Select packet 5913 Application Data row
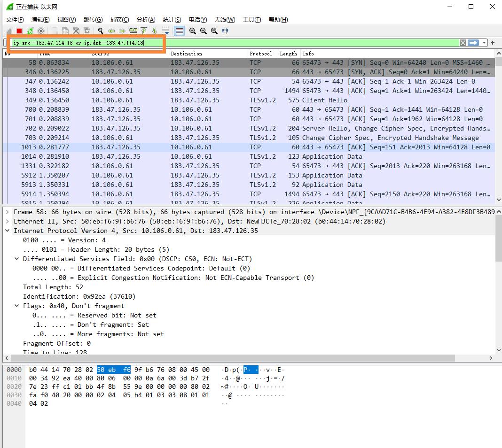The width and height of the screenshot is (502, 448). [x=249, y=185]
